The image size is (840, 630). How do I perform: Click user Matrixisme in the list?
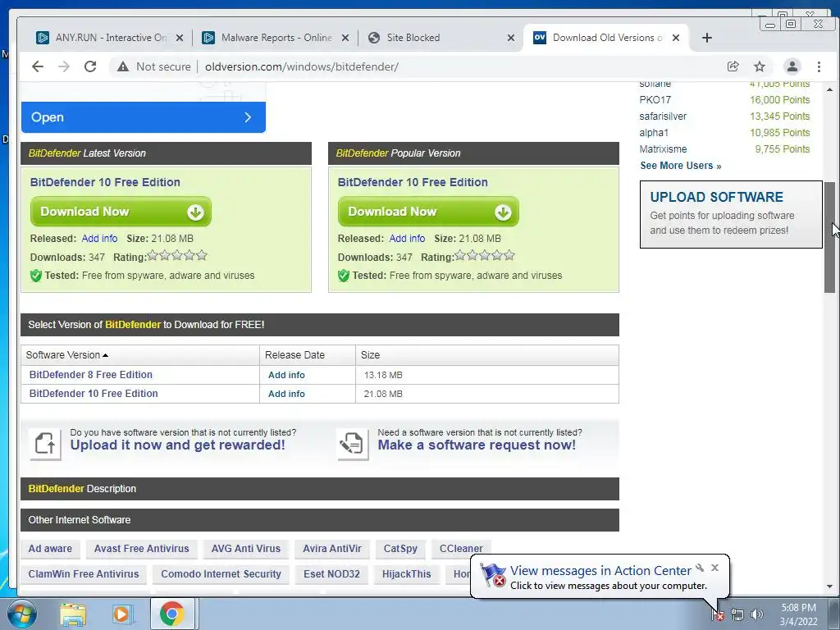coord(663,149)
